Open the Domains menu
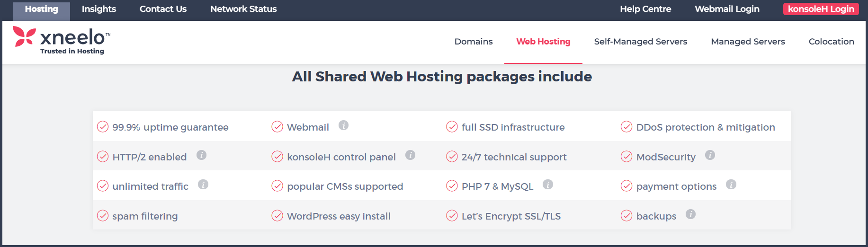This screenshot has width=868, height=247. (x=474, y=42)
